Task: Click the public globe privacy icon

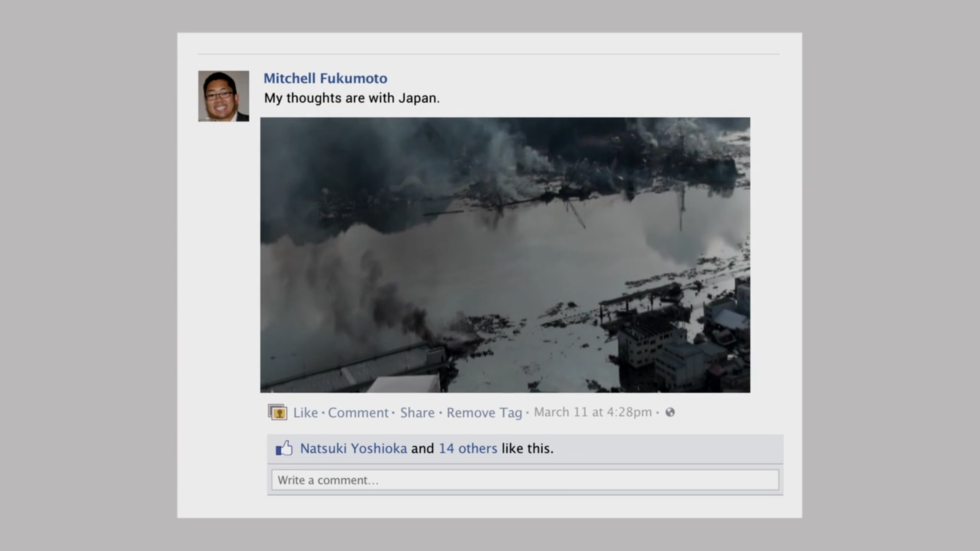Action: coord(670,412)
